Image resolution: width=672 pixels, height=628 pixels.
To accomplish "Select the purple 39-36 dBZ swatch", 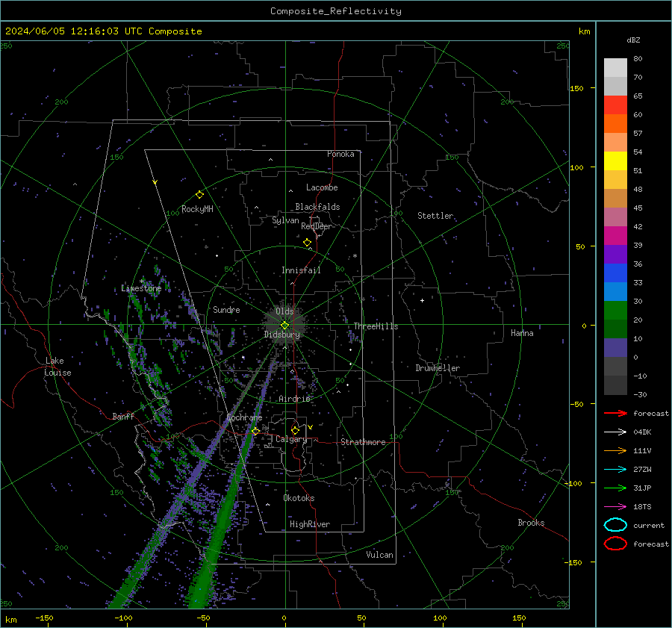I will coord(615,255).
